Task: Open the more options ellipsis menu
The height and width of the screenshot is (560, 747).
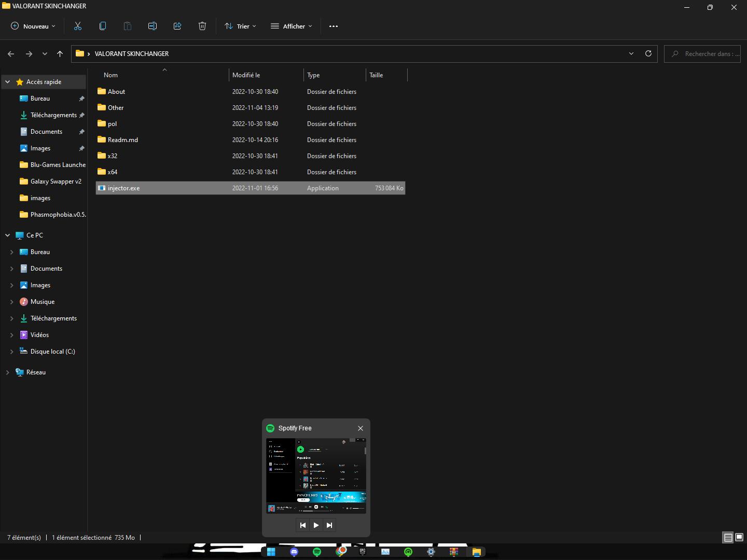Action: [334, 26]
